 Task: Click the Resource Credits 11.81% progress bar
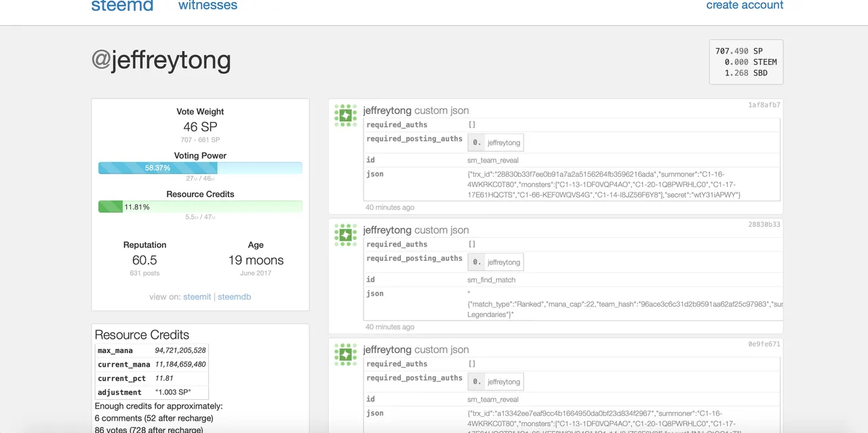click(x=200, y=207)
